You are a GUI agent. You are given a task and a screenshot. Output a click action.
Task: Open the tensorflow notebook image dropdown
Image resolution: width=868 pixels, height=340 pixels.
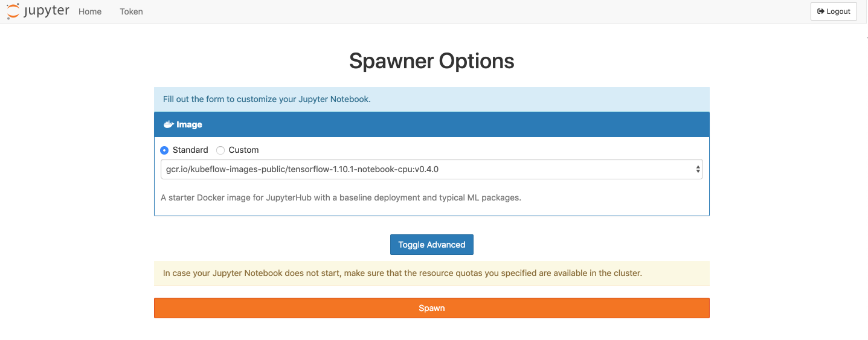(432, 169)
